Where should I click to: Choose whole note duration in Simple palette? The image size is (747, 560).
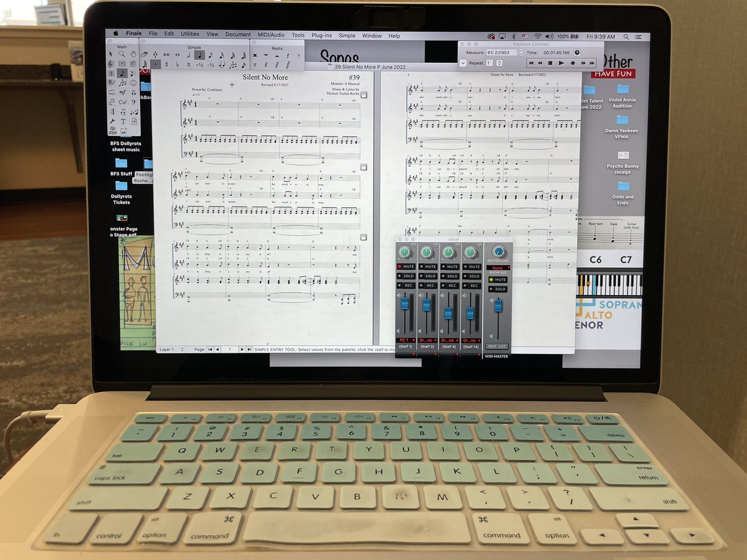click(x=177, y=55)
